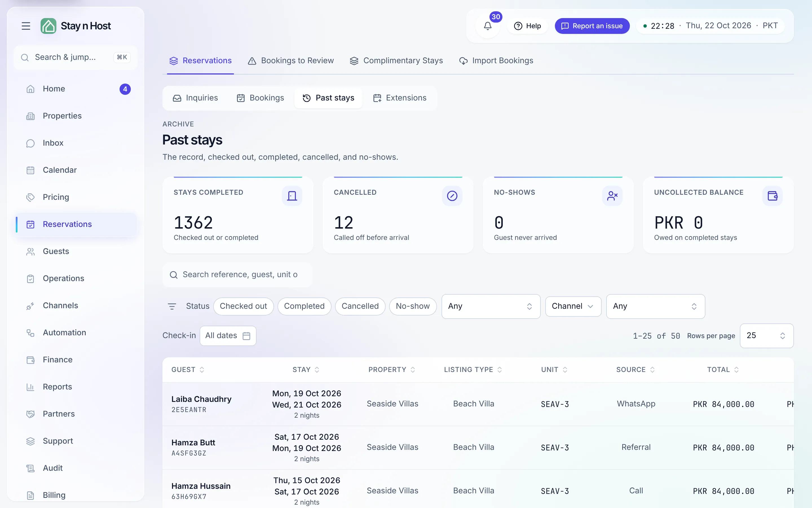Click the Report an issue button

coord(592,26)
